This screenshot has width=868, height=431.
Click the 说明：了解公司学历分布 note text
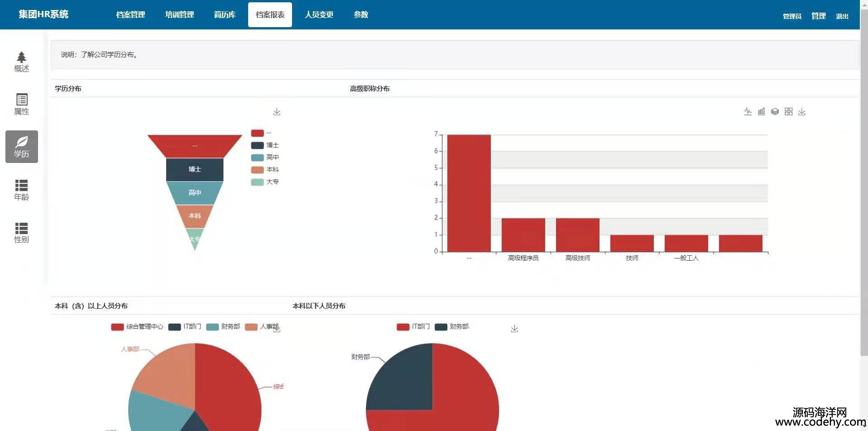click(x=100, y=54)
